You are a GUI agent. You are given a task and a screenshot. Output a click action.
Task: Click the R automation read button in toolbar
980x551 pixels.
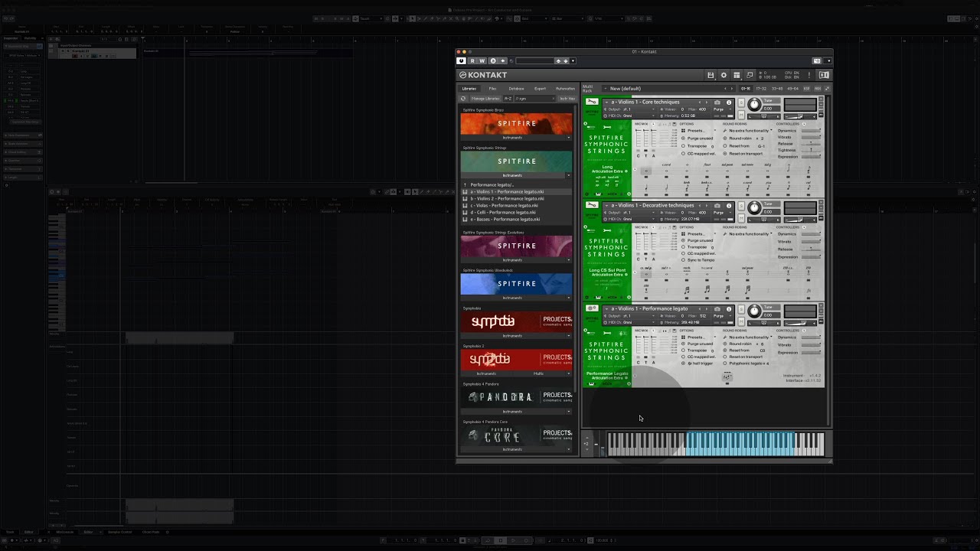(x=472, y=61)
